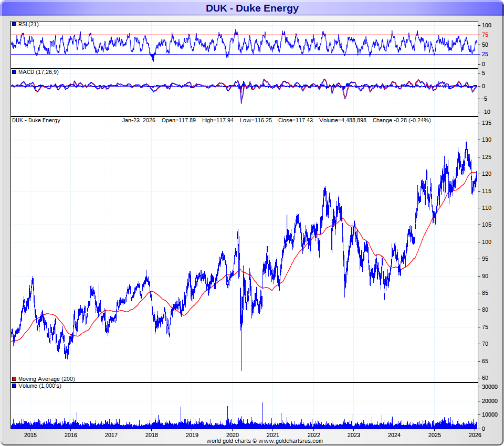Click the 'High=117.94' value

tap(217, 120)
